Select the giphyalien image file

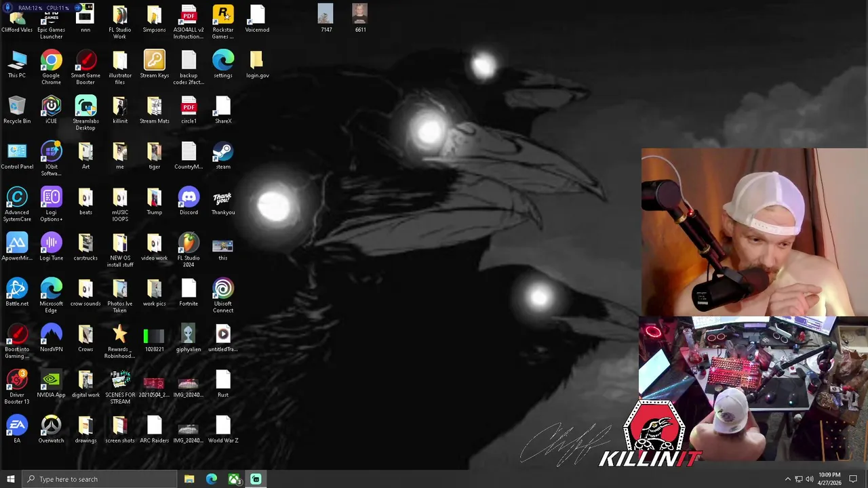coord(189,338)
